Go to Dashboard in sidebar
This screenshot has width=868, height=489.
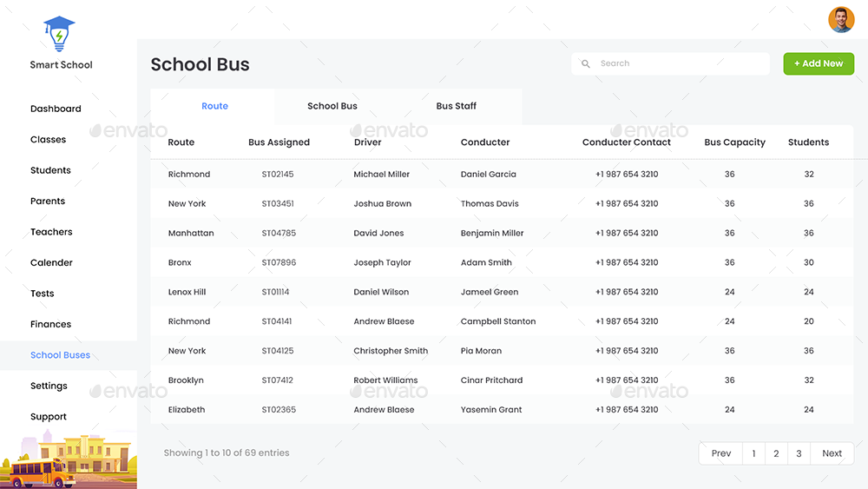(x=56, y=109)
